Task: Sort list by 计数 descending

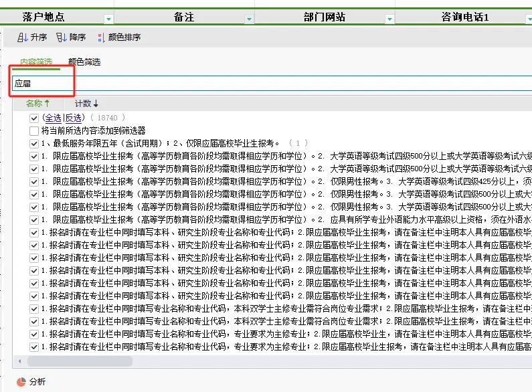Action: [86, 103]
